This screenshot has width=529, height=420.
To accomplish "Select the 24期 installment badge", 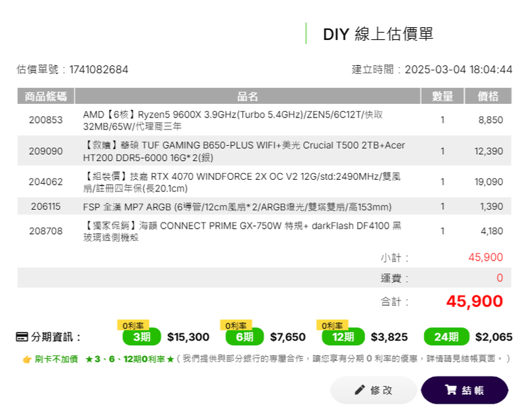I will 446,337.
